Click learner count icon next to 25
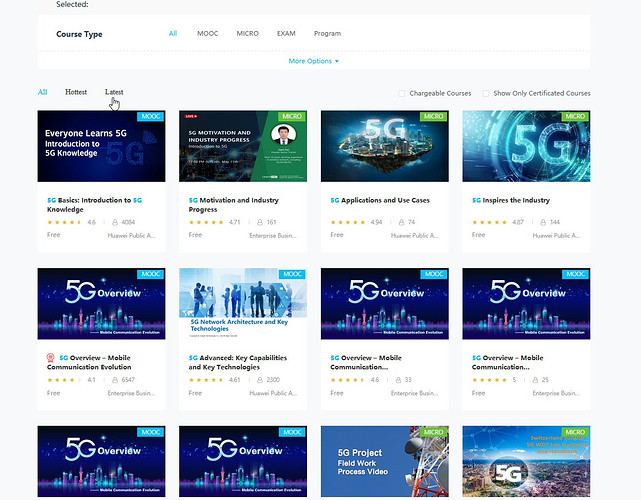Screen dimensions: 641x500 point(535,380)
